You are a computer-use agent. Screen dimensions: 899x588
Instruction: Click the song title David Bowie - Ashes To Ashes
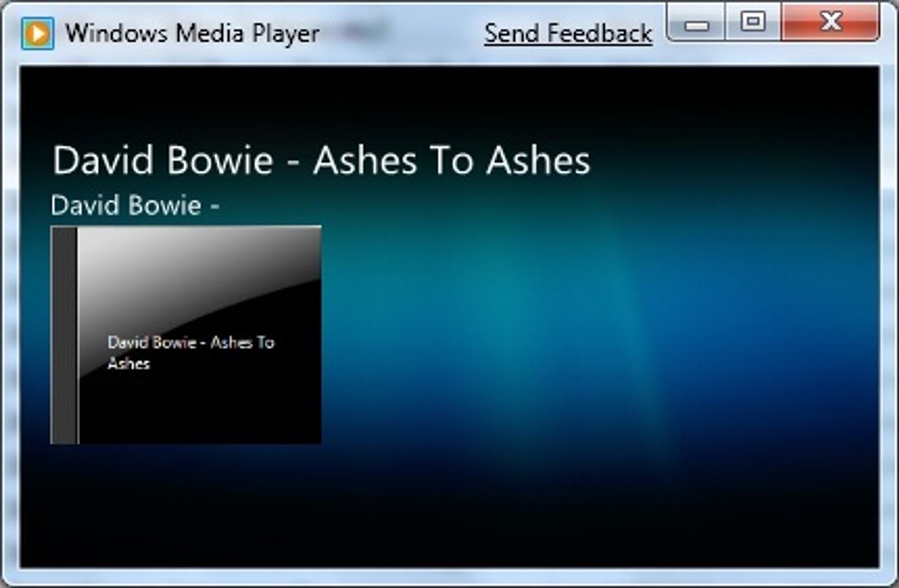(321, 160)
